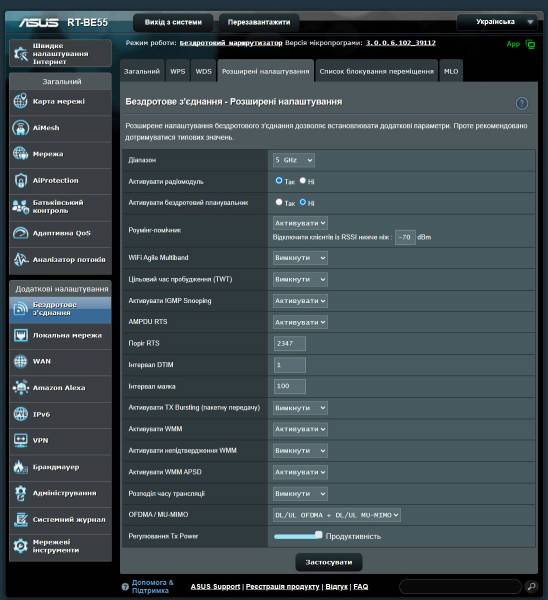Screen dimensions: 548x600
Task: Open the quick Internet setup wizard icon
Action: [20, 54]
